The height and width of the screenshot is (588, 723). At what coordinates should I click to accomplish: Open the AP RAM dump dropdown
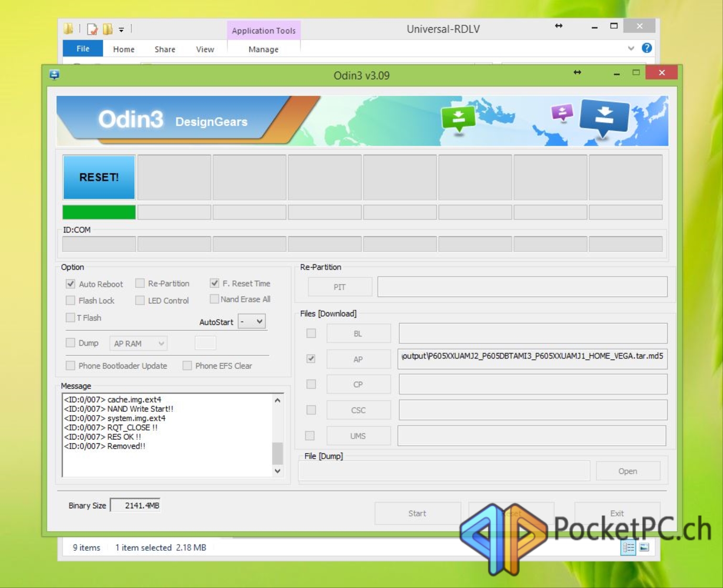pyautogui.click(x=138, y=343)
